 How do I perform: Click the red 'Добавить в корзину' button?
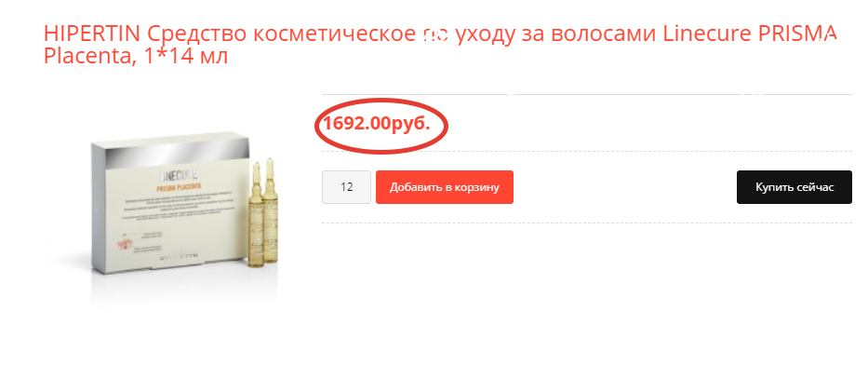click(445, 187)
